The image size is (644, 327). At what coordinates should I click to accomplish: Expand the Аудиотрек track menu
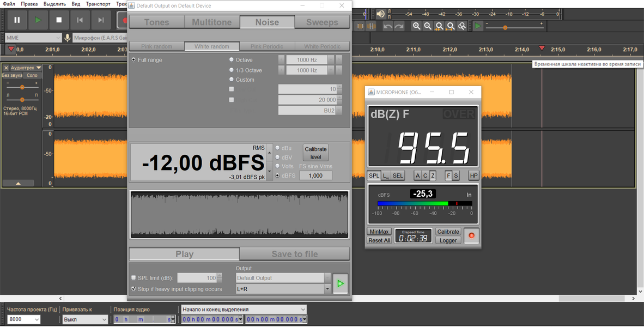click(x=39, y=68)
